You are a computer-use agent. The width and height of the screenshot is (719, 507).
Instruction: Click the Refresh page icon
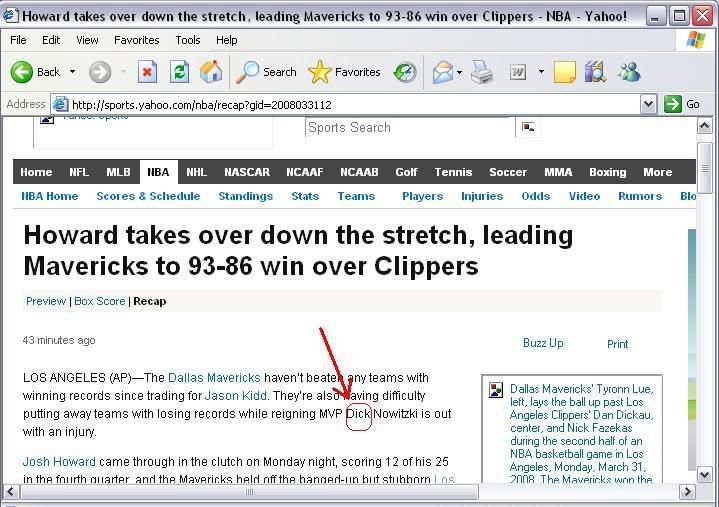tap(179, 72)
